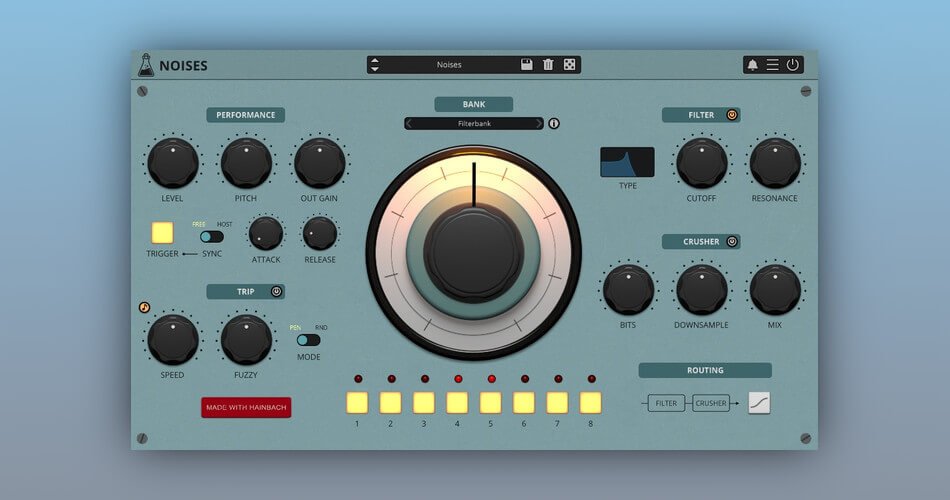Flip the Pen/Rnd mode switch
Screen dimensions: 950x500
[x=308, y=340]
